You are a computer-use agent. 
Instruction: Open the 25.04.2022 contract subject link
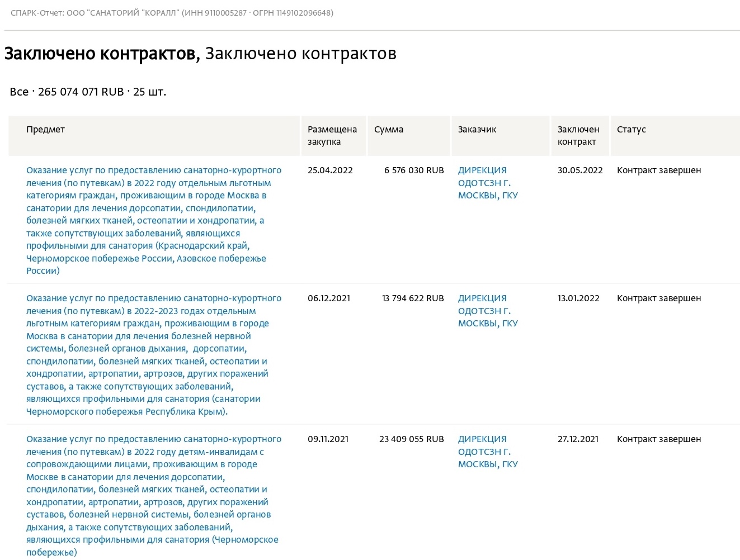154,220
